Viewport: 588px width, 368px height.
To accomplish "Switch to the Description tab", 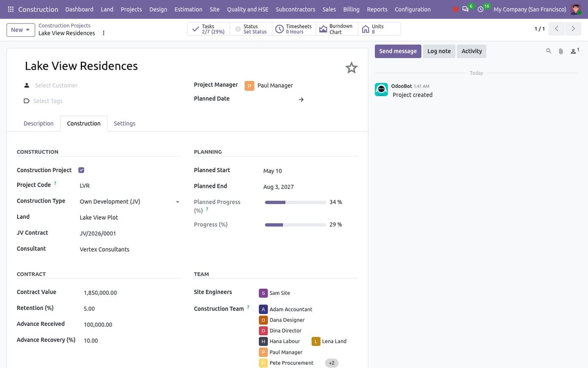I will click(x=39, y=124).
